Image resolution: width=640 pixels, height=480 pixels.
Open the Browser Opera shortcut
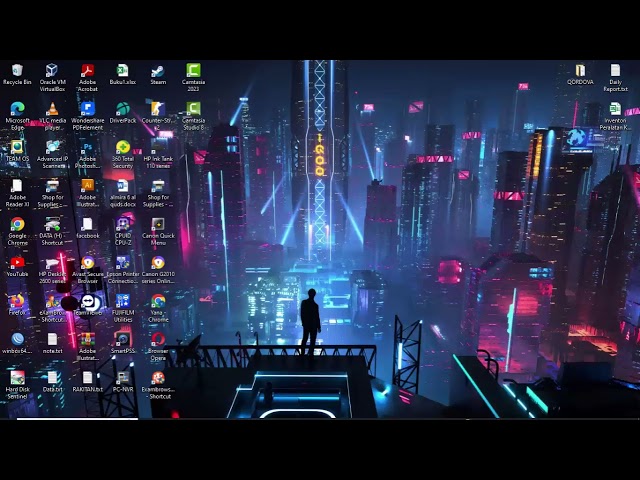coord(158,346)
